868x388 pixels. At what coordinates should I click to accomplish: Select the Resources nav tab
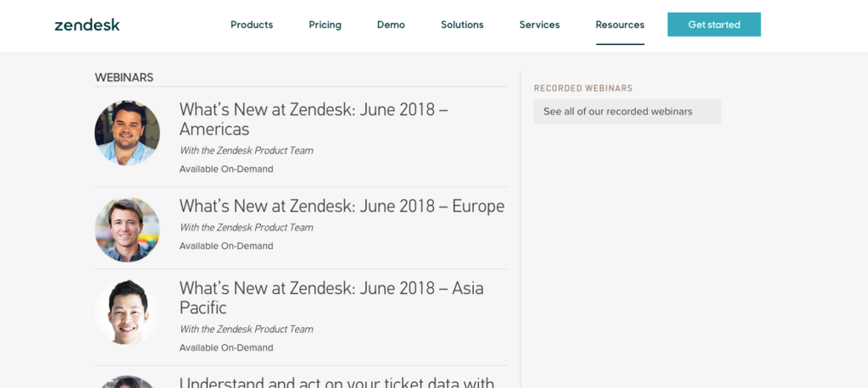click(x=620, y=25)
